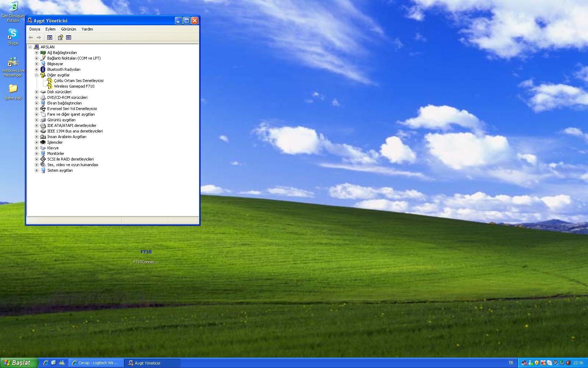Switch to Cevap : Logitech Wir... taskbar window
Viewport: 588px width, 368px height.
coord(96,363)
